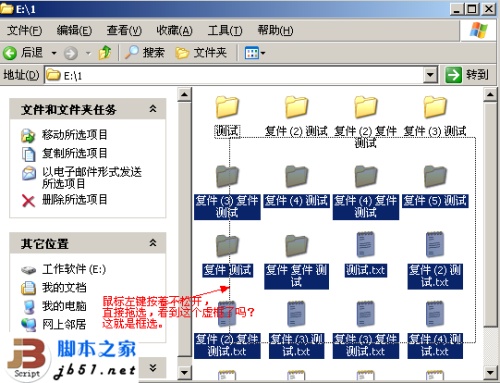Click the file pane scrollbar up arrow

[x=490, y=95]
